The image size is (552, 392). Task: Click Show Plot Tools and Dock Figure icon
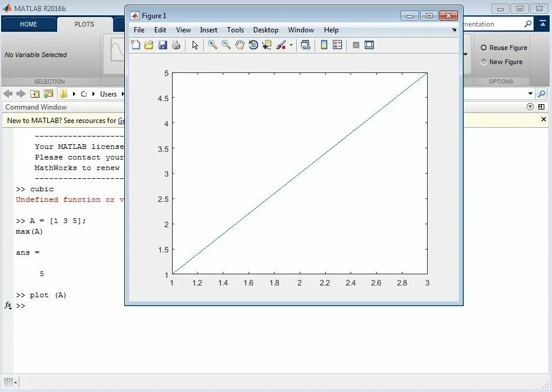coord(369,45)
